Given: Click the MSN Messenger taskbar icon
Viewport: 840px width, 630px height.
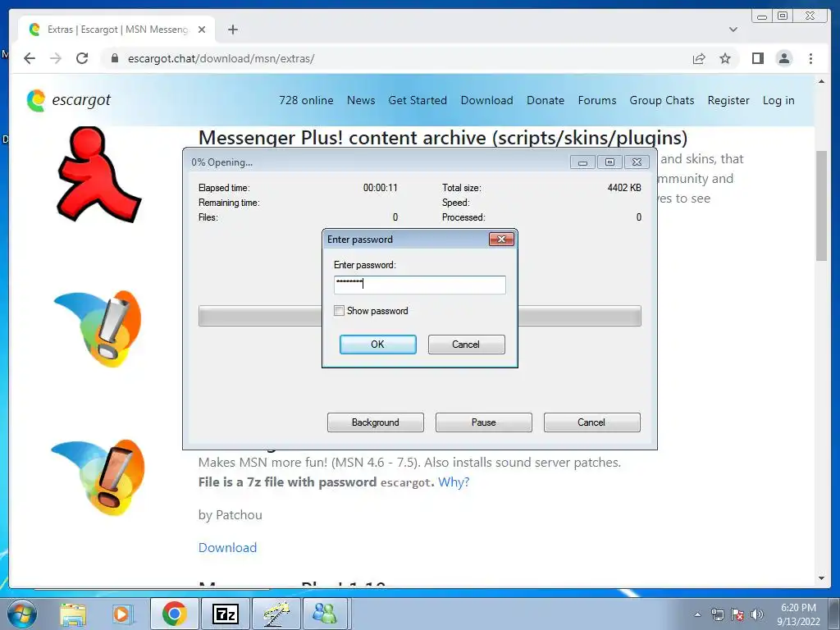Looking at the screenshot, I should pyautogui.click(x=325, y=614).
